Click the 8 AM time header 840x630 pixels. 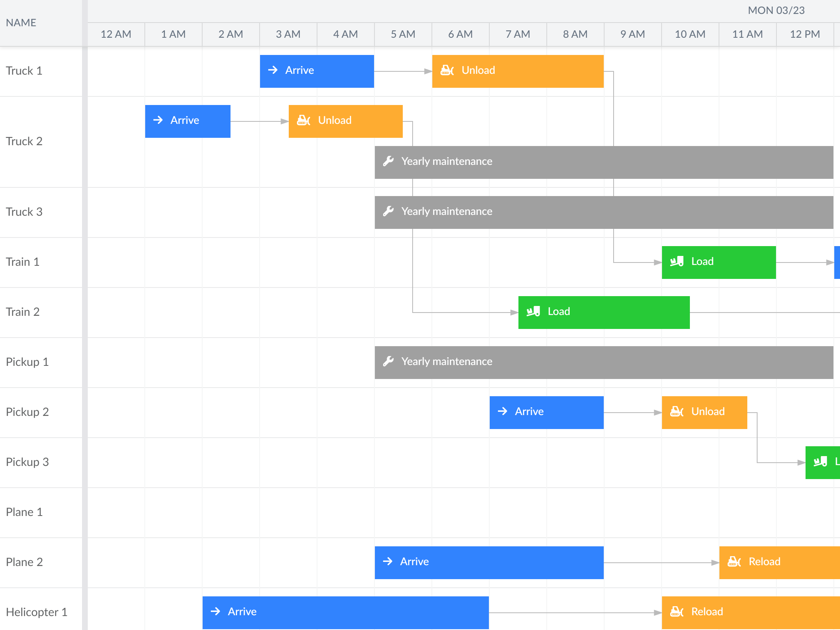[x=575, y=34]
